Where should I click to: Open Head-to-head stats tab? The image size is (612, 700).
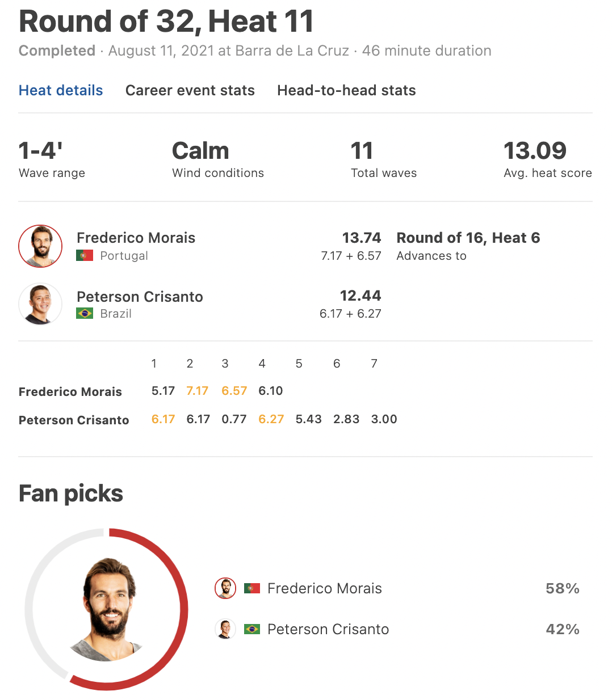[346, 90]
